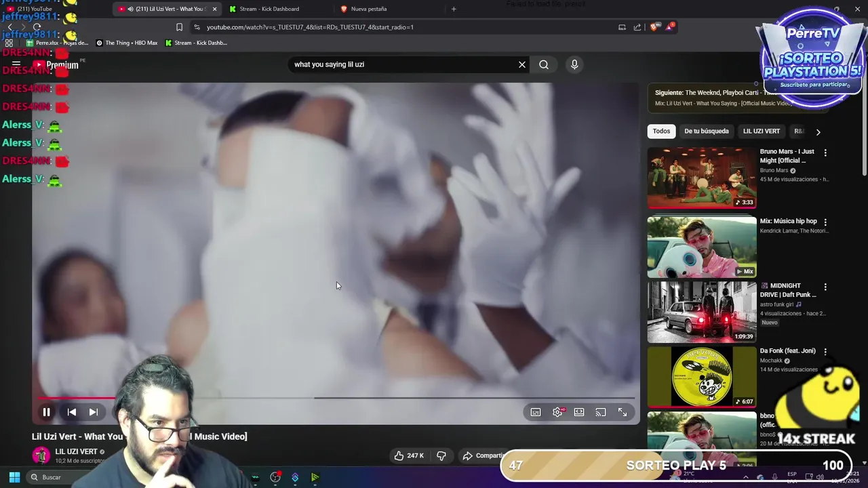Open options menu for Bruno Mars video
Image resolution: width=868 pixels, height=488 pixels.
coord(825,153)
